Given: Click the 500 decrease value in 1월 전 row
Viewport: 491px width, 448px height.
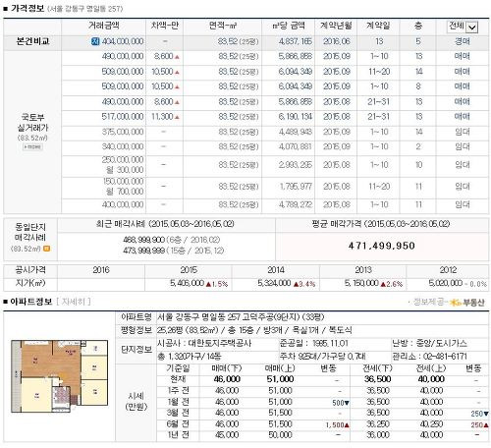Looking at the screenshot, I should [341, 403].
